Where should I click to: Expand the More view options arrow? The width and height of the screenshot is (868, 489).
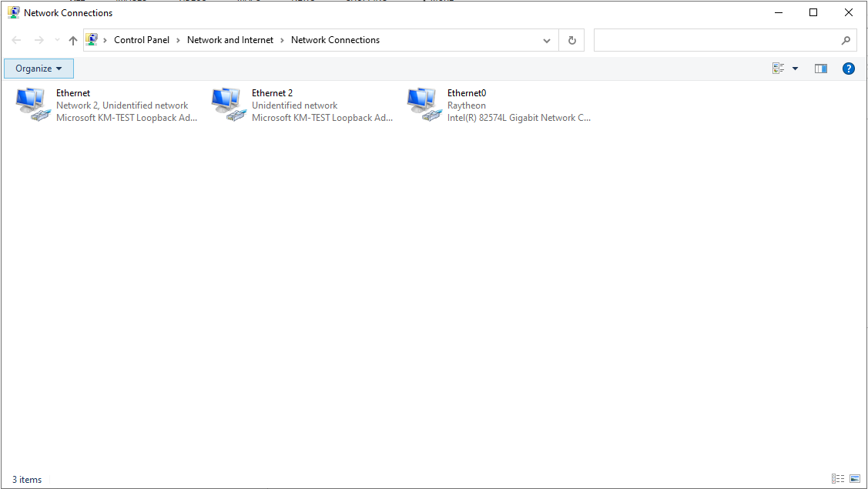tap(795, 69)
